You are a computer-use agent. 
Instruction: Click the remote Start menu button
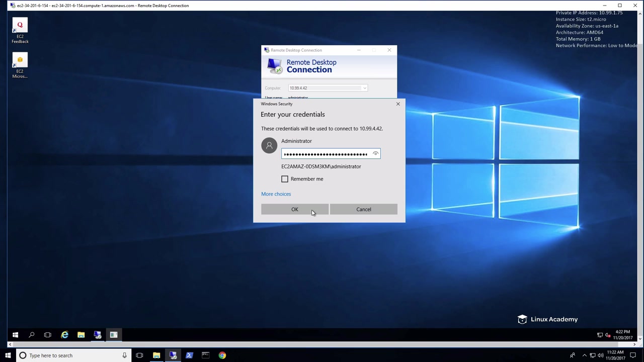[x=15, y=335]
